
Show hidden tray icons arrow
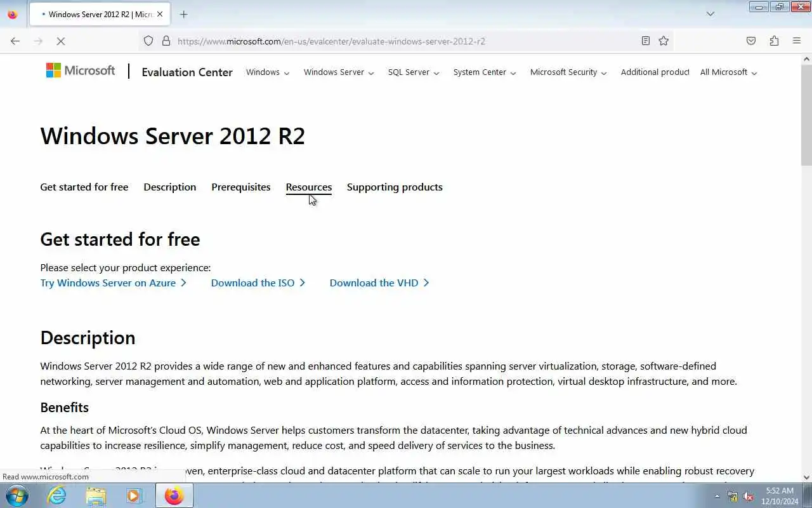(717, 496)
